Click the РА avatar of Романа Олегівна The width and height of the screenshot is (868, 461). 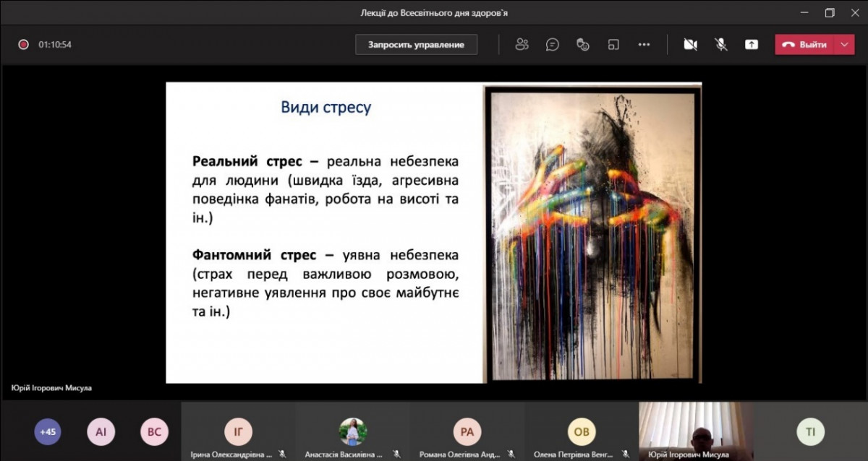pos(467,432)
